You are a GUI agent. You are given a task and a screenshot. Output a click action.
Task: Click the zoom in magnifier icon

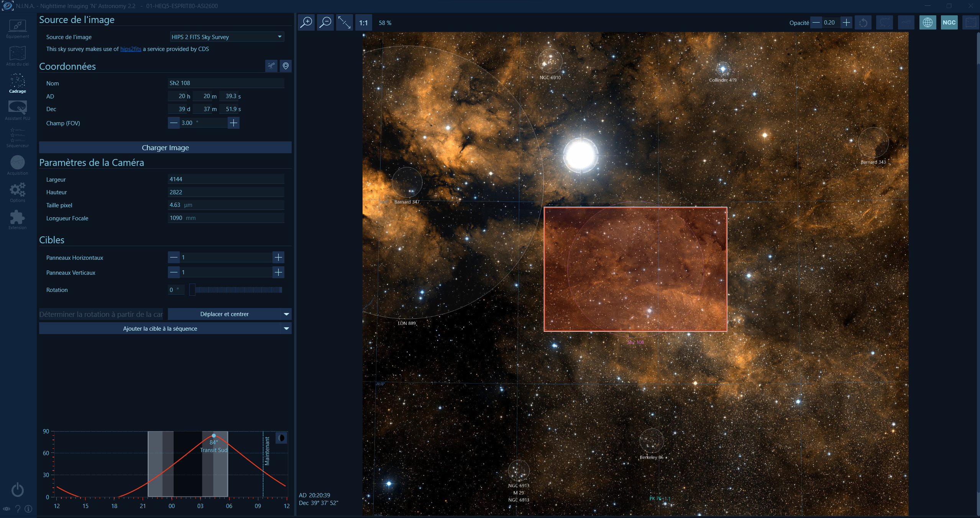coord(306,23)
